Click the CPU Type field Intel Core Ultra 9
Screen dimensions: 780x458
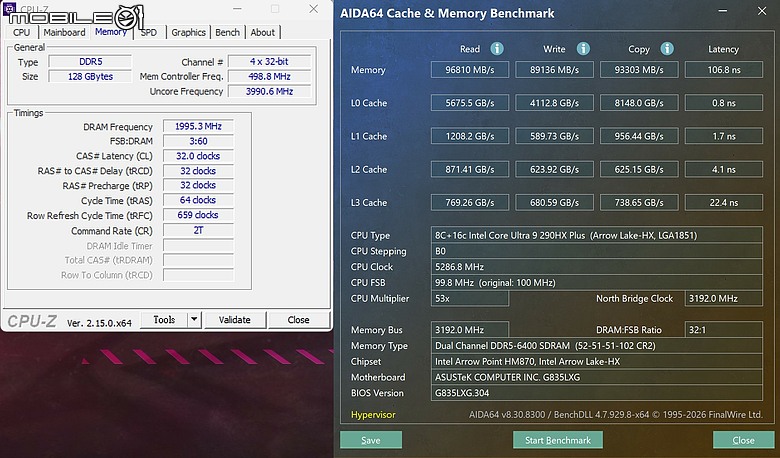[x=596, y=235]
